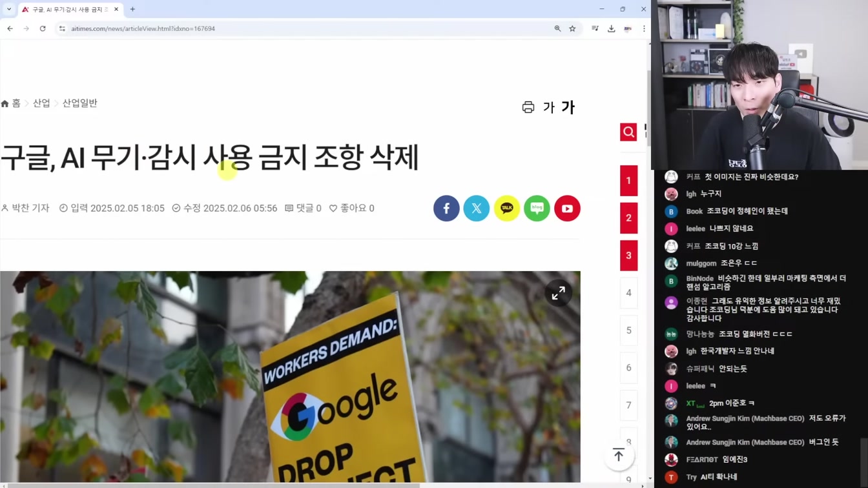The width and height of the screenshot is (868, 488).
Task: Jump to comments via 댓글 0
Action: click(303, 208)
